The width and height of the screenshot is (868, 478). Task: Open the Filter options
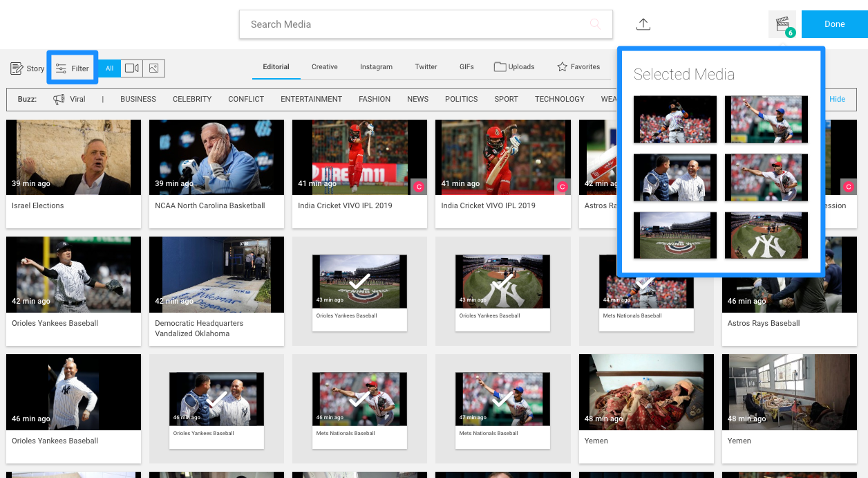click(73, 68)
